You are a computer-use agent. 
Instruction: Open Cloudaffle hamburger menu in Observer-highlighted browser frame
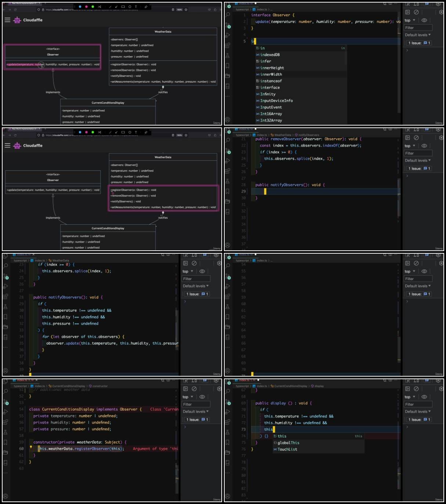coord(7,20)
